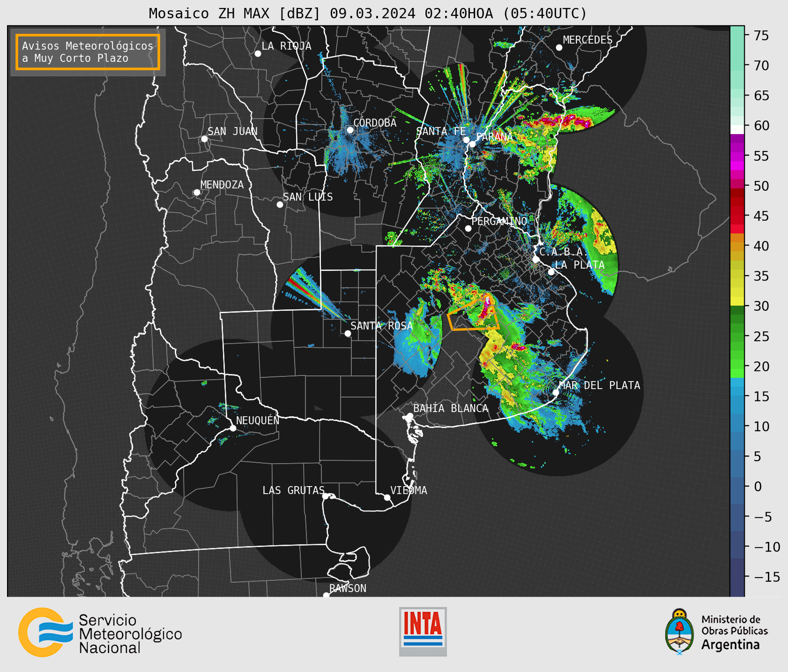Click the Córdoba city marker
The width and height of the screenshot is (788, 672).
[350, 130]
